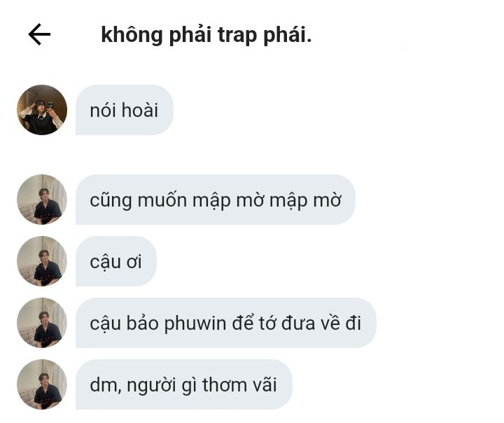The image size is (504, 423).
Task: View avatar beside 'cậu bảo phuwin để tớ đưa về đi'
Action: coord(42,323)
